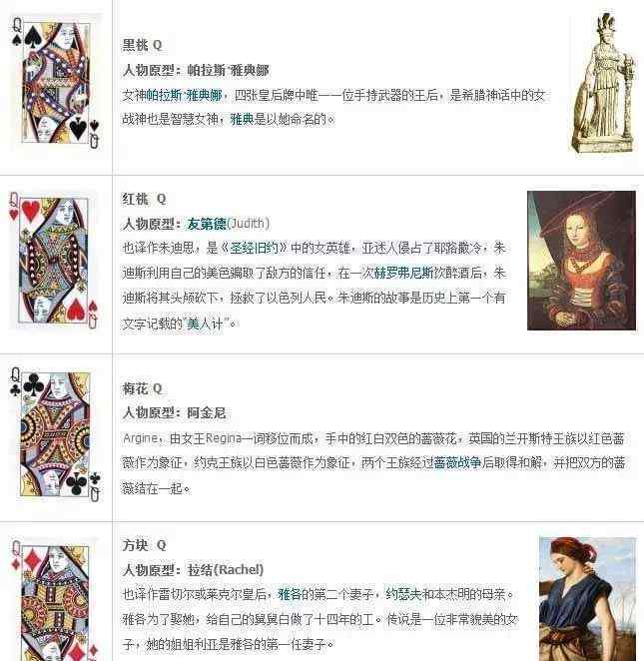This screenshot has height=661, width=644.
Task: Click the 美人计 link
Action: 205,324
